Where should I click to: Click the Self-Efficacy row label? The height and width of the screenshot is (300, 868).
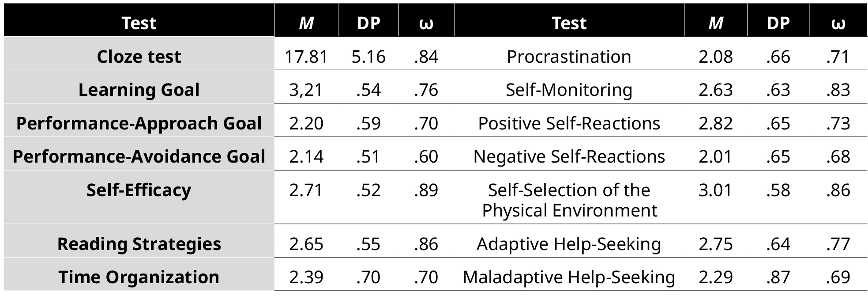(139, 190)
